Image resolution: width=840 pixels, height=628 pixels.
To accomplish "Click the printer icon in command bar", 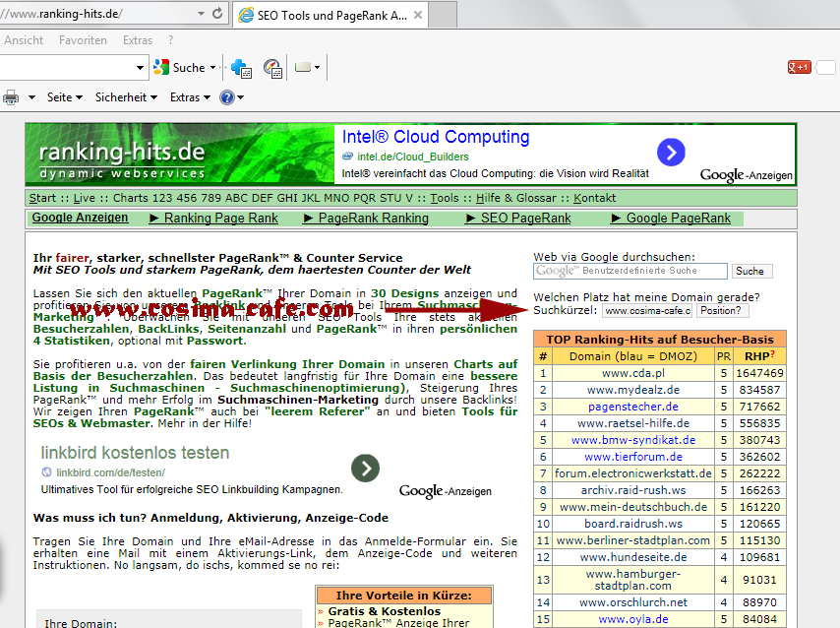I will tap(11, 97).
